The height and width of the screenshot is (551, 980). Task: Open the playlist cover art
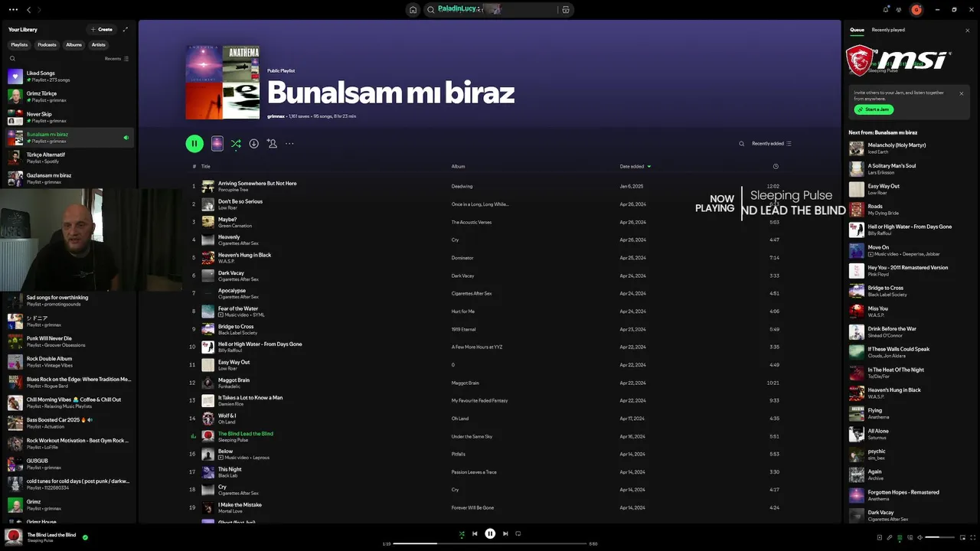[223, 82]
